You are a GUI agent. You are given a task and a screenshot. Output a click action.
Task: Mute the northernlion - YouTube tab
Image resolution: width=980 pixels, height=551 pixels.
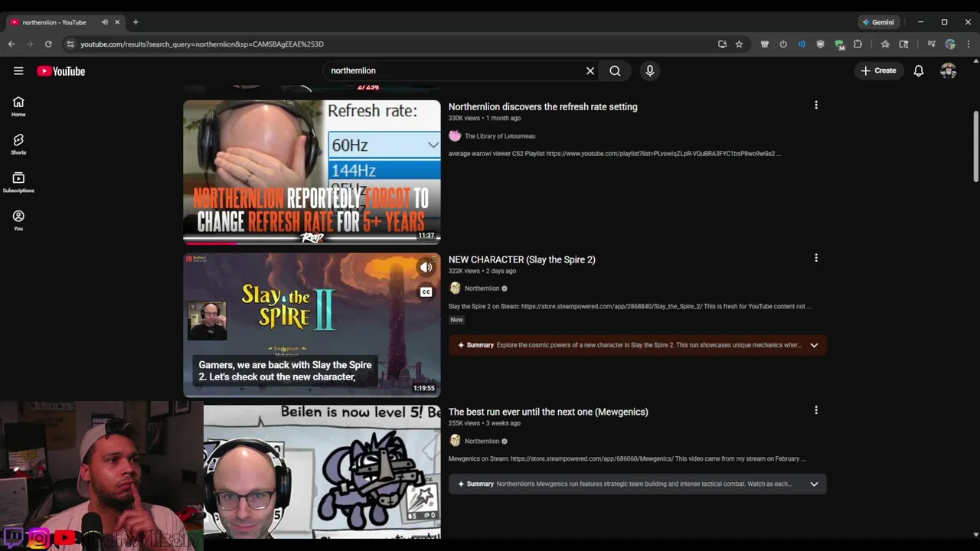[x=105, y=22]
